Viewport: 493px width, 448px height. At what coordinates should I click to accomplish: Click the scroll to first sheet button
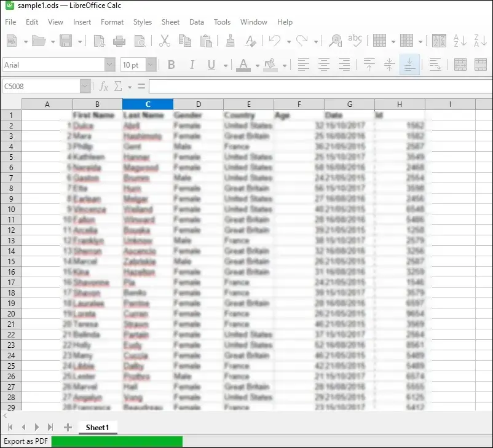click(10, 427)
